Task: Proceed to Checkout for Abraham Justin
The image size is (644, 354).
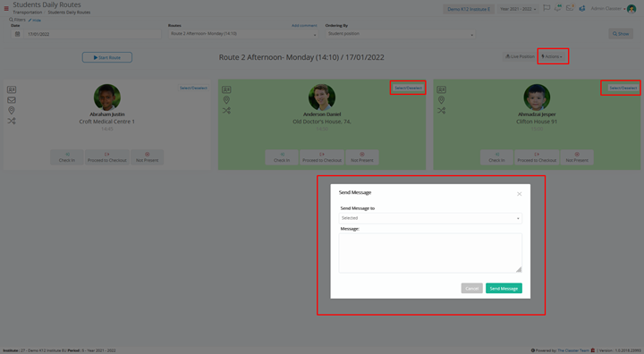Action: pos(107,157)
